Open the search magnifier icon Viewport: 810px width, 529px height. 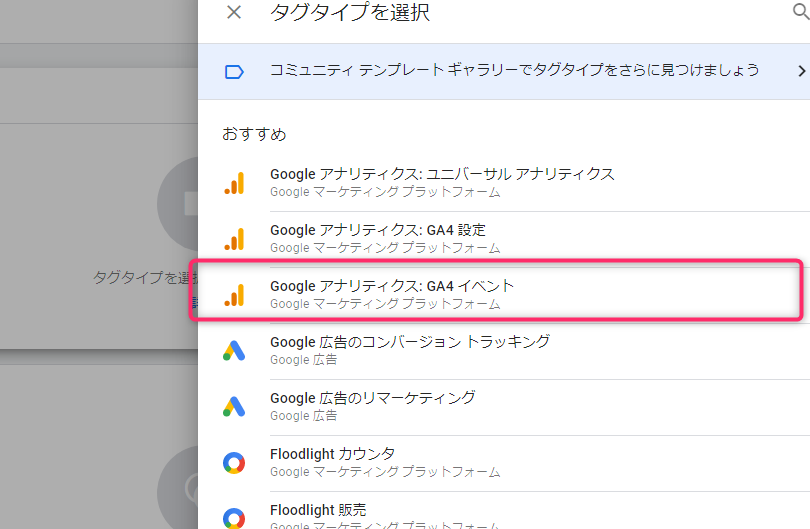801,11
